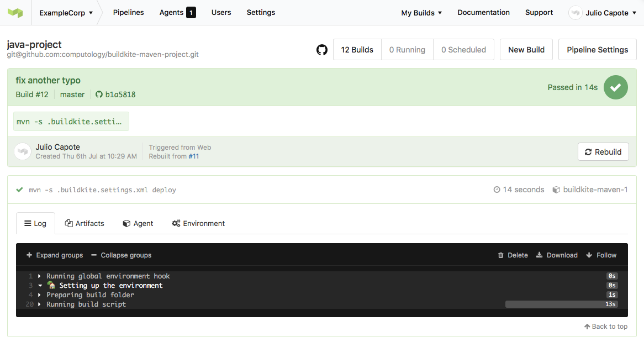Download the build log
644x347 pixels.
[557, 255]
